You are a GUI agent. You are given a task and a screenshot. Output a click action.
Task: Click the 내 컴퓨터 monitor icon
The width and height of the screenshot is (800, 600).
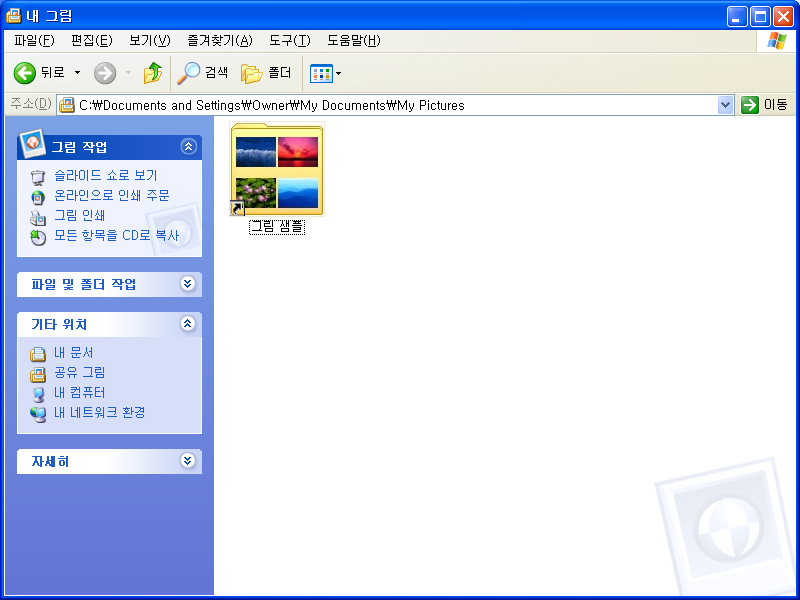pos(38,394)
